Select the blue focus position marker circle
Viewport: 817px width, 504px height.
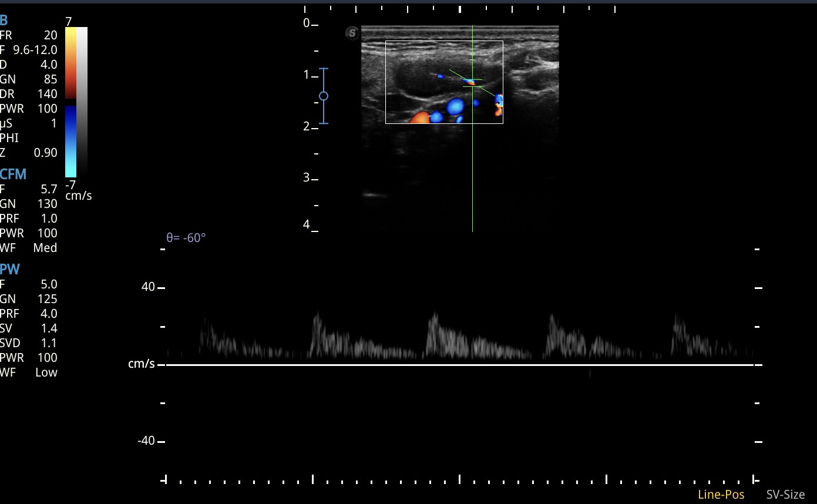pyautogui.click(x=323, y=96)
